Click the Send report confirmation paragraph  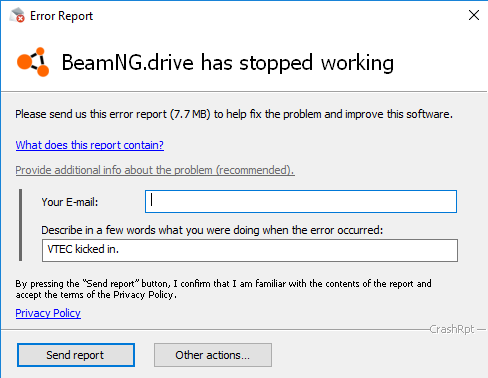[x=223, y=289]
